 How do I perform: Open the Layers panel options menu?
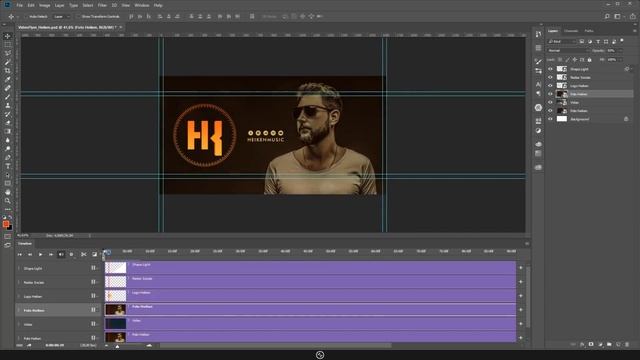point(634,31)
